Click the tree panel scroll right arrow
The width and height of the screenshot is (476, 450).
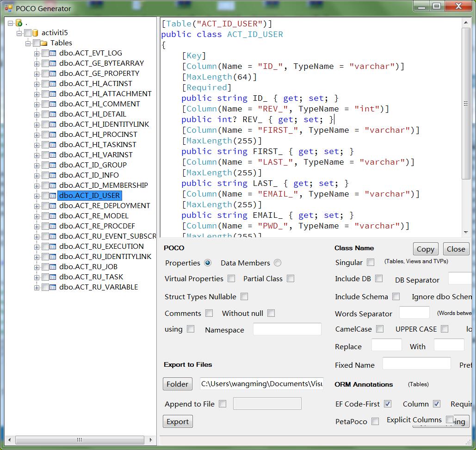[x=151, y=440]
